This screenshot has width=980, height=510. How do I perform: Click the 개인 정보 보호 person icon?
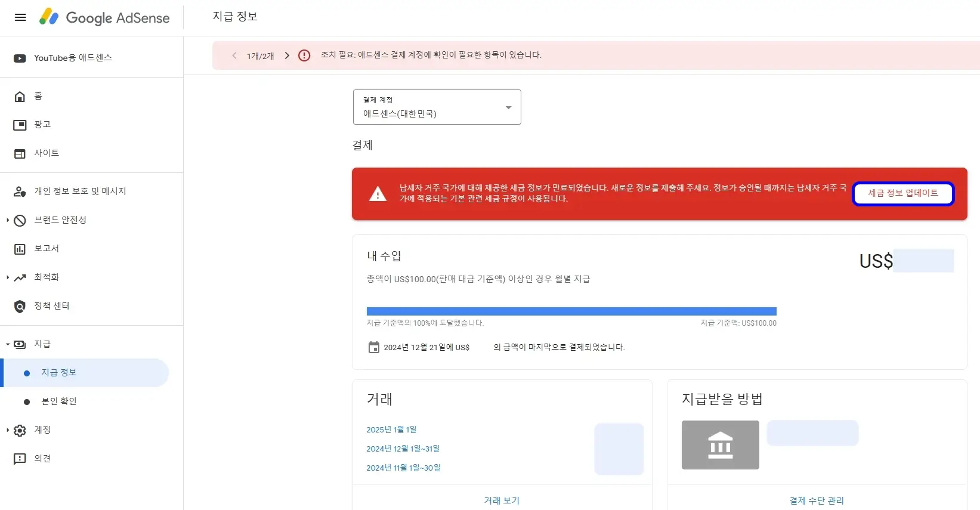[20, 191]
